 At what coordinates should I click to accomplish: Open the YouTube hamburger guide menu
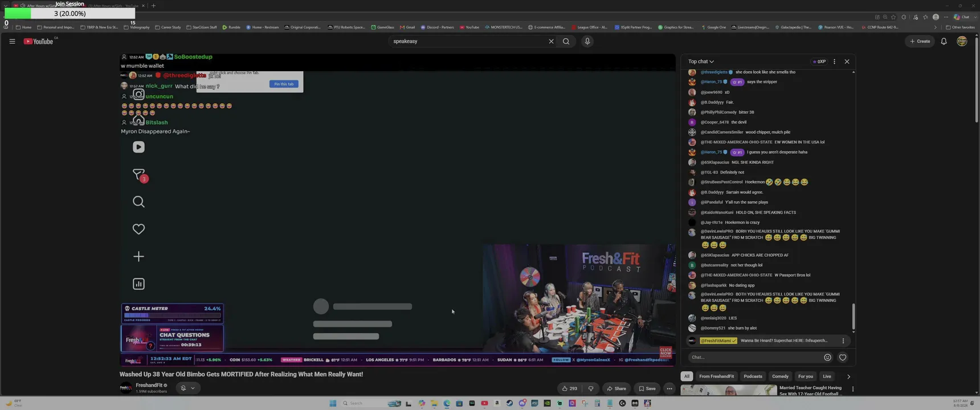(x=12, y=41)
